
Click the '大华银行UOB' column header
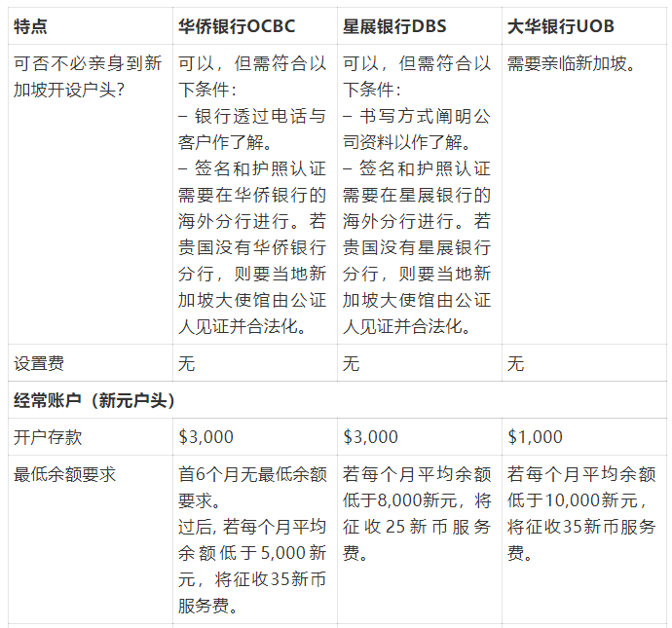pyautogui.click(x=561, y=26)
